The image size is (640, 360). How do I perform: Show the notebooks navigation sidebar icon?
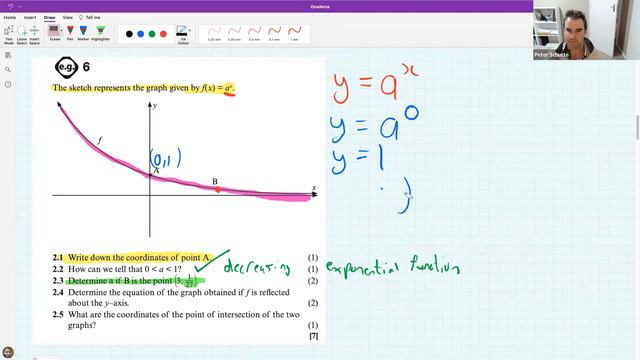[8, 55]
